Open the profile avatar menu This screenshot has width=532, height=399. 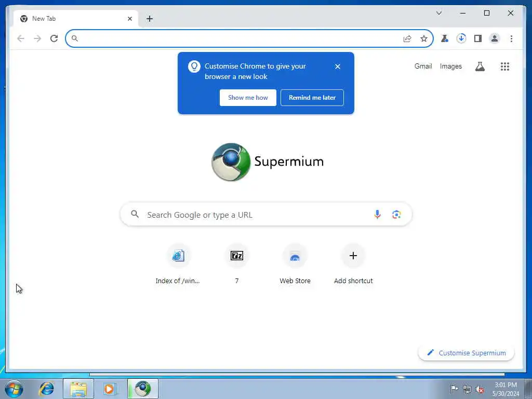pos(495,38)
